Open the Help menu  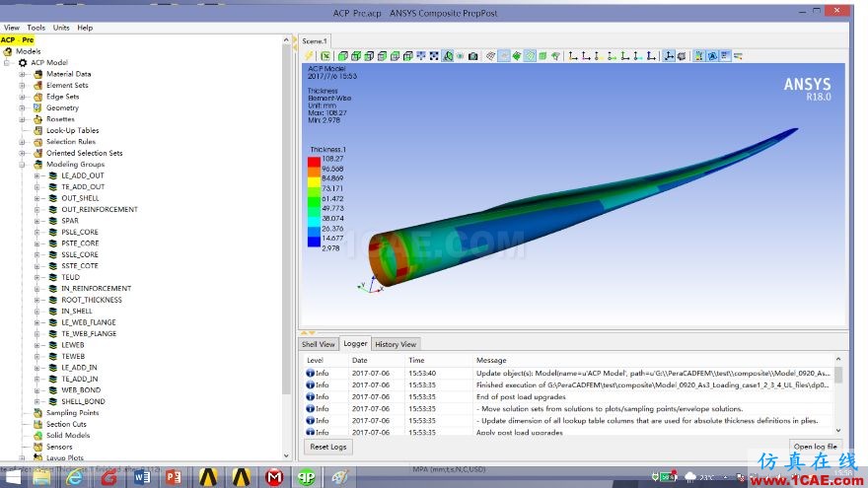[x=85, y=28]
